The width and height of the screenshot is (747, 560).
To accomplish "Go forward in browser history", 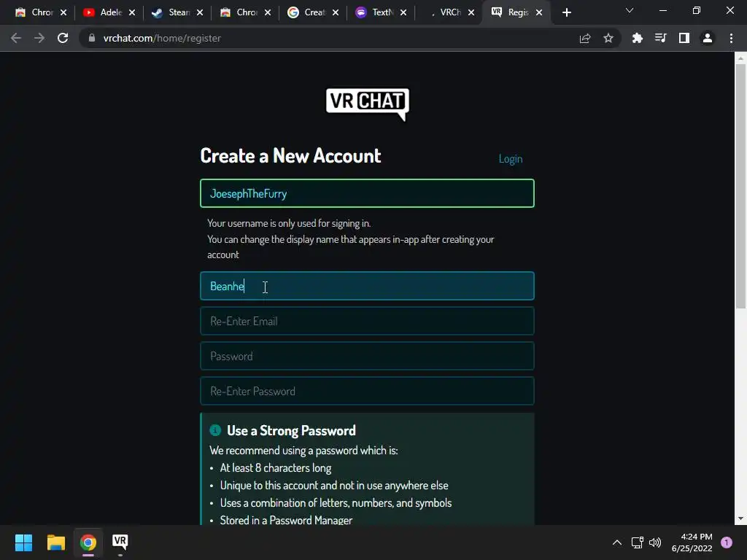I will (39, 38).
